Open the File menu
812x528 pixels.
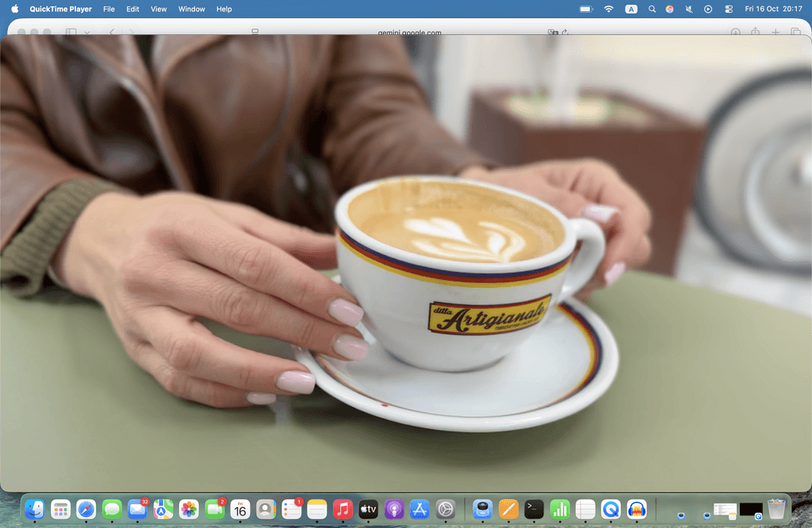(x=109, y=9)
